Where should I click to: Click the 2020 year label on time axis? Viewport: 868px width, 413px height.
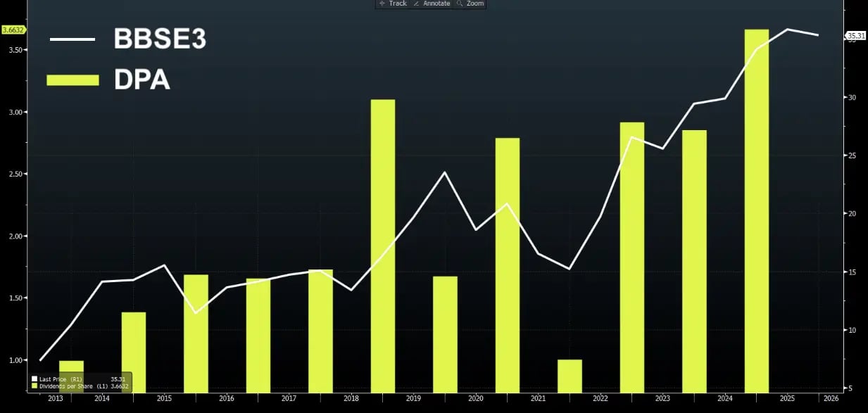(x=476, y=399)
